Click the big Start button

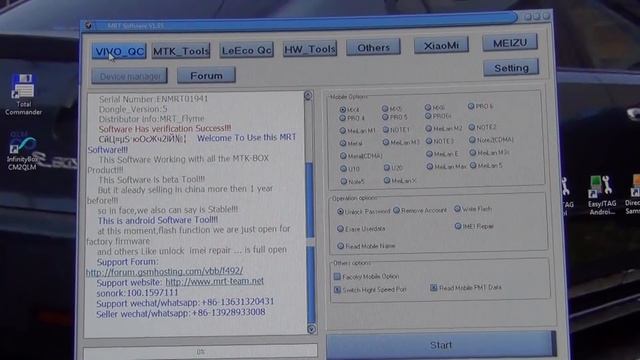point(441,345)
